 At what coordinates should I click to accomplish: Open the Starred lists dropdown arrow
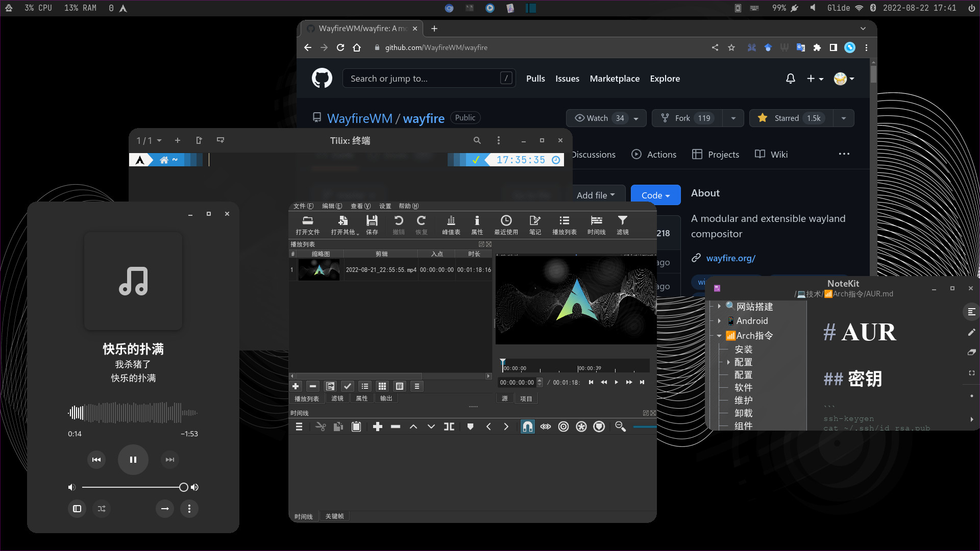[844, 118]
